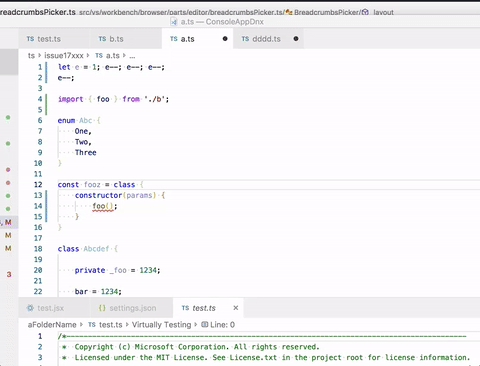
Task: Click the red '3' badge in left sidebar
Action: pyautogui.click(x=9, y=274)
